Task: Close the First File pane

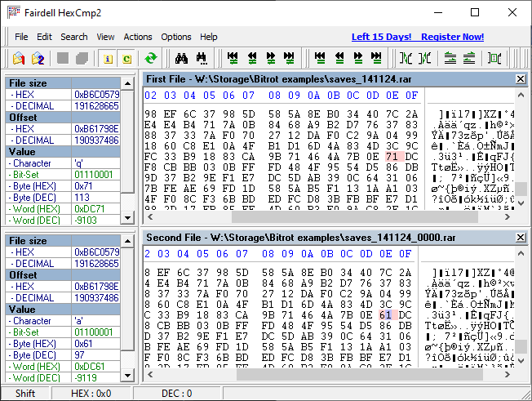Action: [x=520, y=79]
